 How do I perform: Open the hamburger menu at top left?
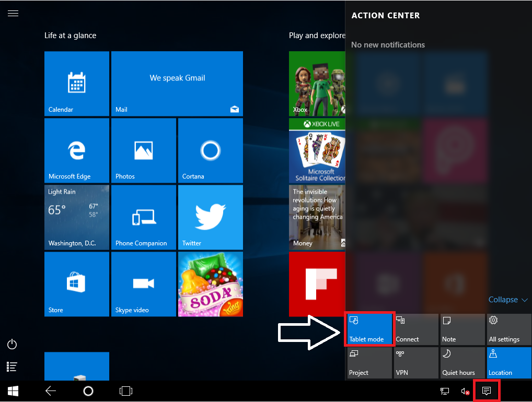tap(13, 13)
